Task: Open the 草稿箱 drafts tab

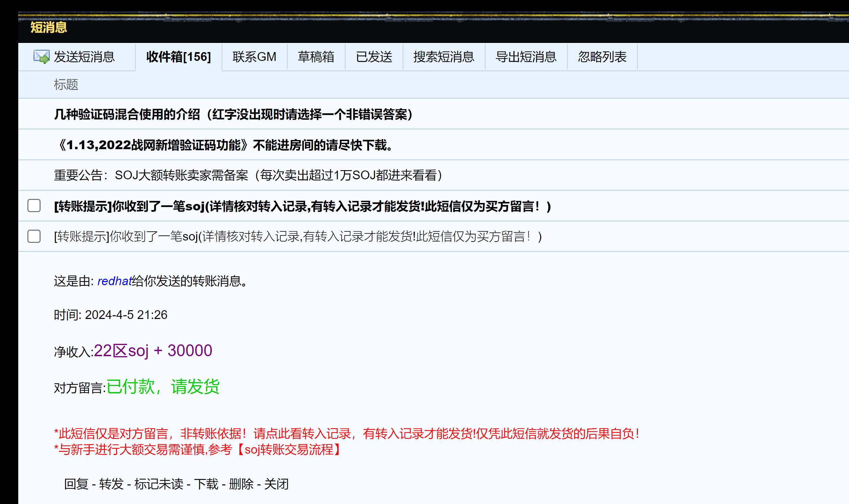Action: pos(316,57)
